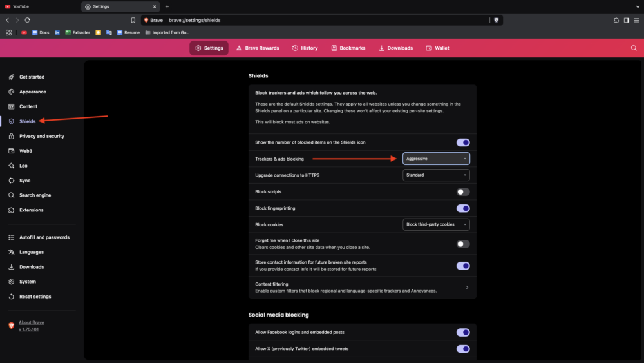644x363 pixels.
Task: Open Autofill and passwords settings
Action: [x=39, y=237]
